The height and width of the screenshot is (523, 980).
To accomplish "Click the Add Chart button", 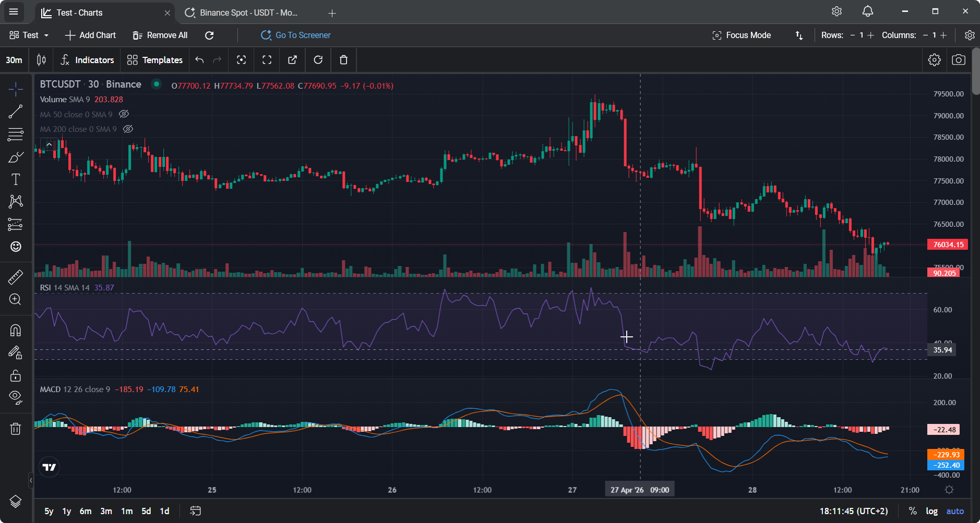I will click(x=90, y=35).
